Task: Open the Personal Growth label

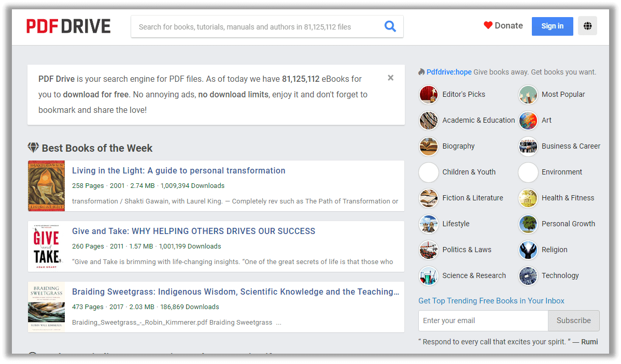Action: coord(568,224)
